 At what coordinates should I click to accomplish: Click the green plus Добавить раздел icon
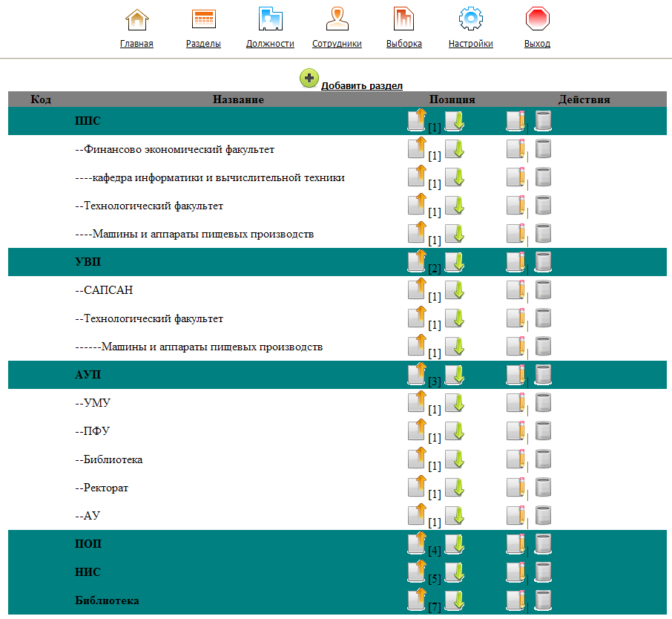tap(309, 78)
